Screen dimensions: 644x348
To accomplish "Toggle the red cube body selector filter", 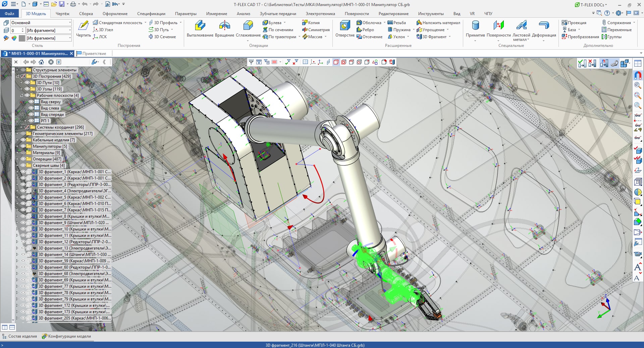I will (x=336, y=62).
